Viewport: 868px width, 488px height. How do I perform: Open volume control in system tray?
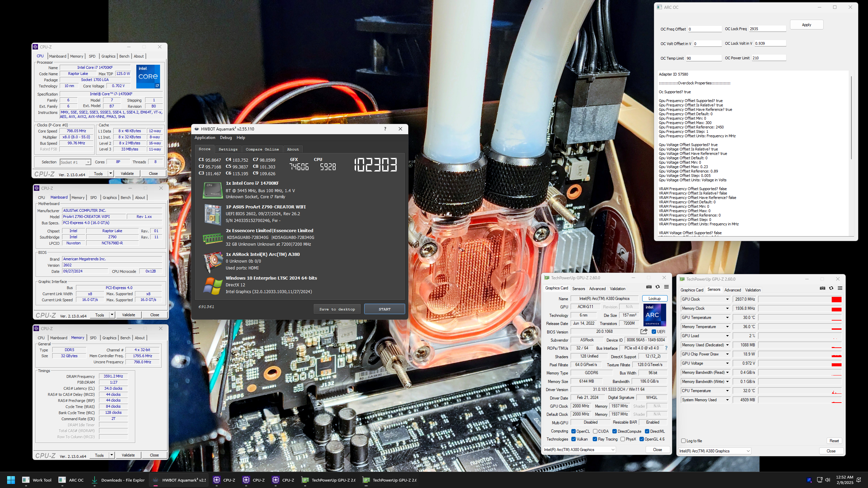(828, 480)
